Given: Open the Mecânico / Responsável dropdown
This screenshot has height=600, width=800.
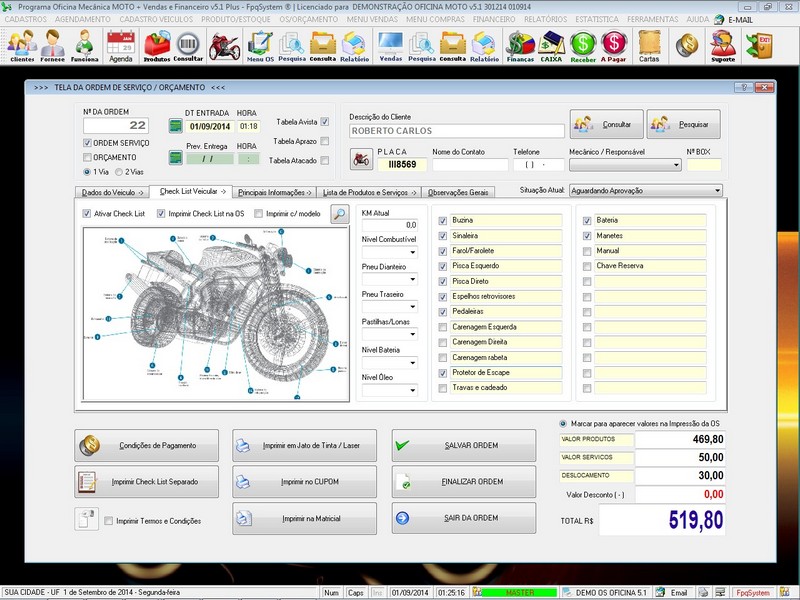Looking at the screenshot, I should [x=675, y=165].
